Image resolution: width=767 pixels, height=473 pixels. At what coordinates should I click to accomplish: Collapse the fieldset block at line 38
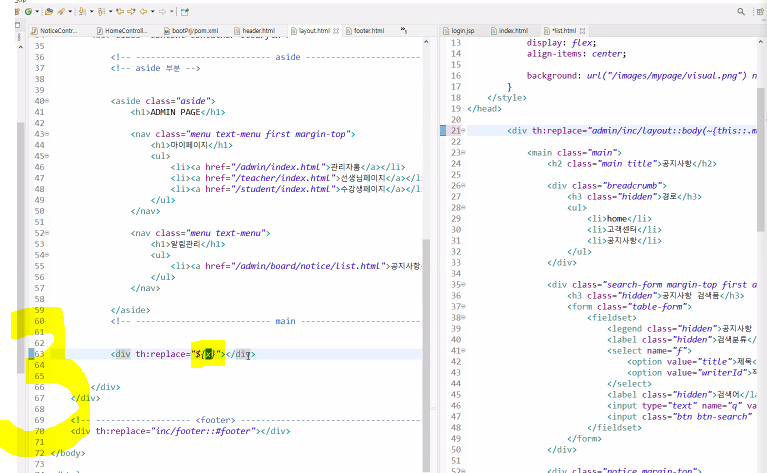463,317
